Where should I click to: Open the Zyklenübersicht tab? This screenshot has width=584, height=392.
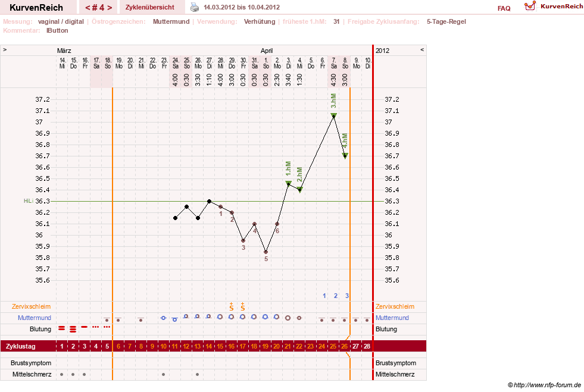pos(150,7)
